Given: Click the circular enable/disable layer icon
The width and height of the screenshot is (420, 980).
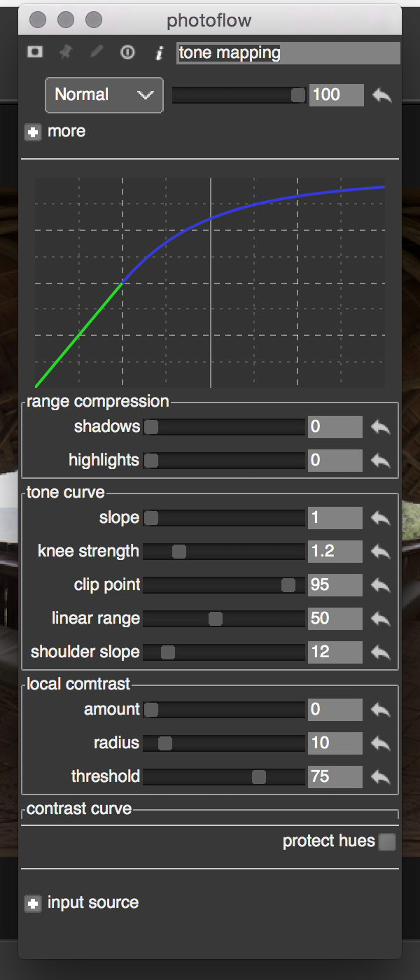Looking at the screenshot, I should [x=127, y=52].
